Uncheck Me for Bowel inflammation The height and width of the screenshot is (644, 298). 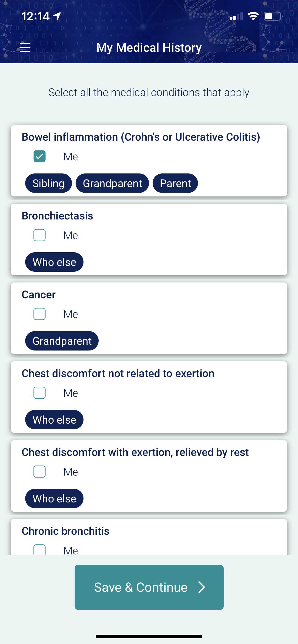39,156
